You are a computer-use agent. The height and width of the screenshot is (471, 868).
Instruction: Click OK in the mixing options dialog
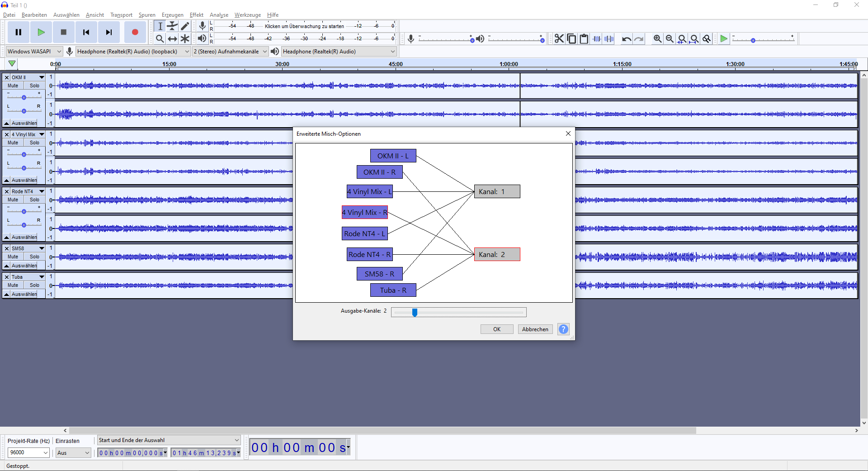click(497, 329)
